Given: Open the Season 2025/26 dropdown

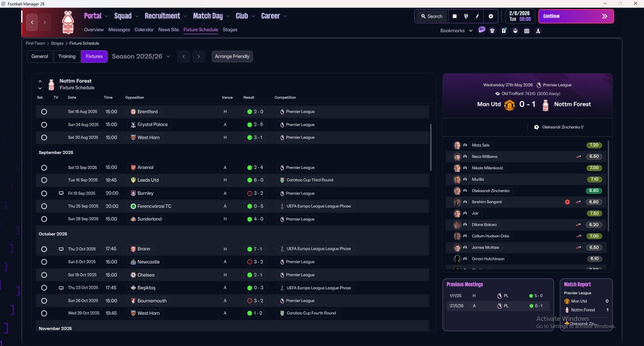Looking at the screenshot, I should (141, 56).
